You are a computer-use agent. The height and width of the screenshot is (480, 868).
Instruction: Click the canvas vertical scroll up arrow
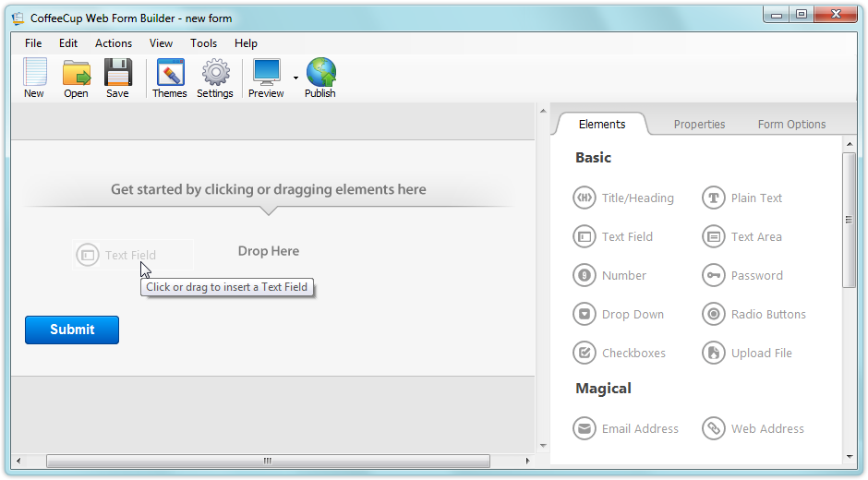point(543,111)
